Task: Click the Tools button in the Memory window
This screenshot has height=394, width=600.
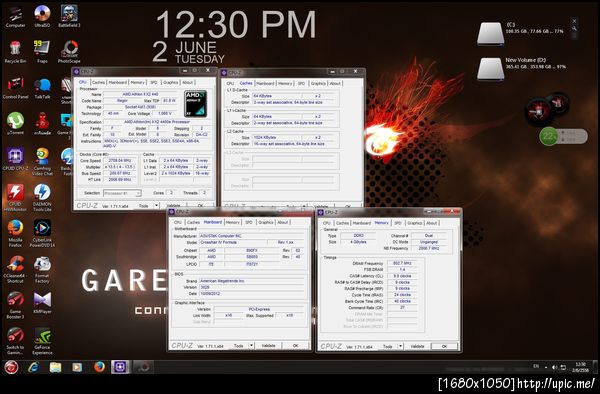Action: (388, 346)
